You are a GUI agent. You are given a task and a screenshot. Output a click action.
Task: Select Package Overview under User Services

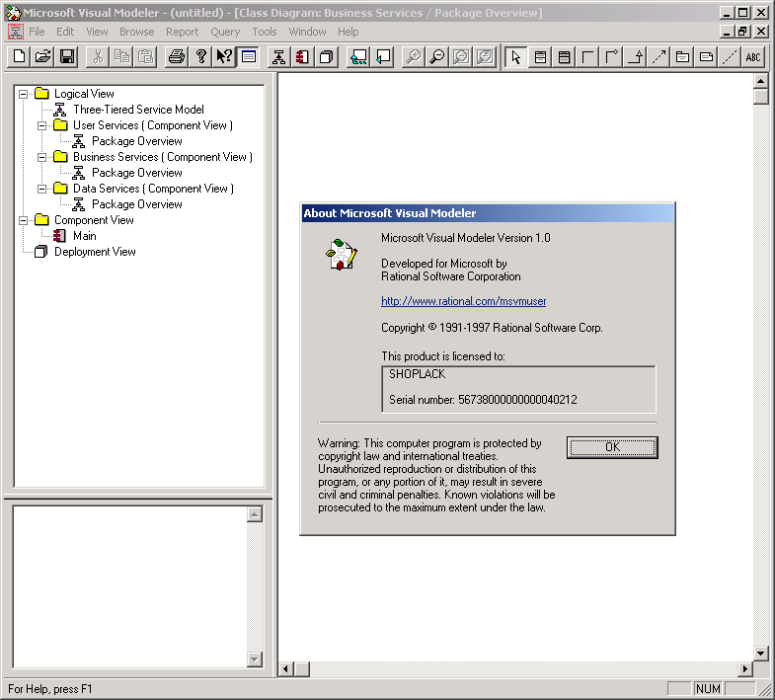point(137,141)
